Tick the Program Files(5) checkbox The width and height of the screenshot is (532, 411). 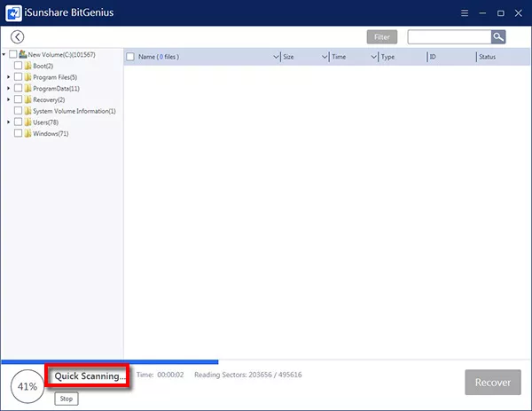coord(18,76)
